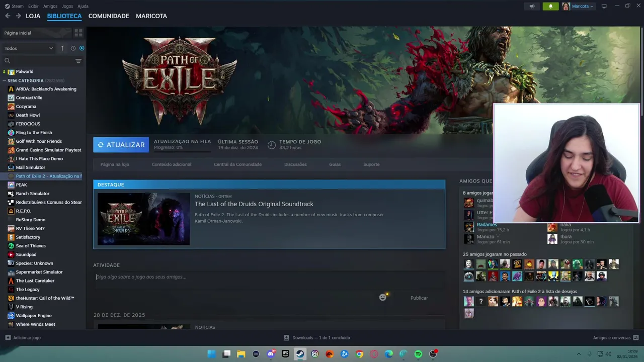
Task: Open the EA app from taskbar
Action: pos(330,354)
